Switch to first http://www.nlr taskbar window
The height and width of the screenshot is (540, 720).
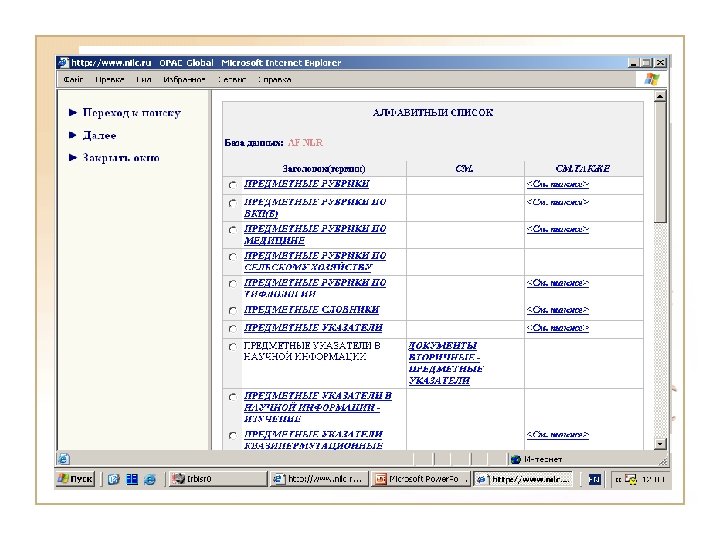tap(319, 479)
